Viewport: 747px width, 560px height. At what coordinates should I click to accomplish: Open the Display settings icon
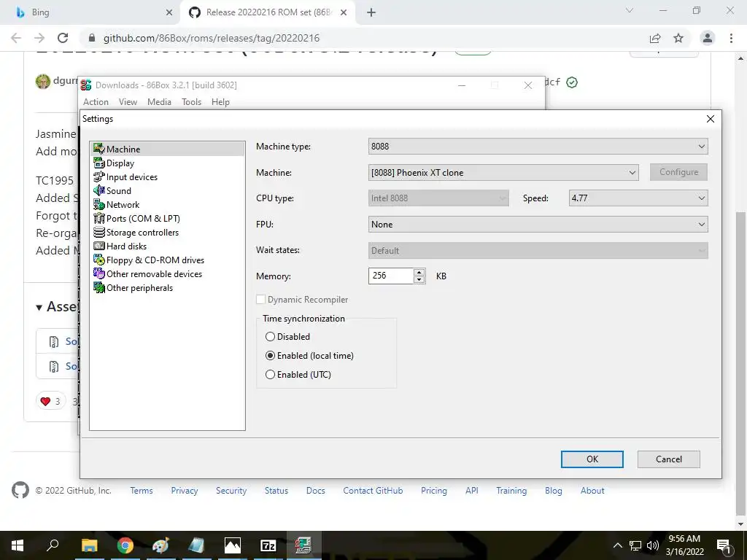pos(99,163)
